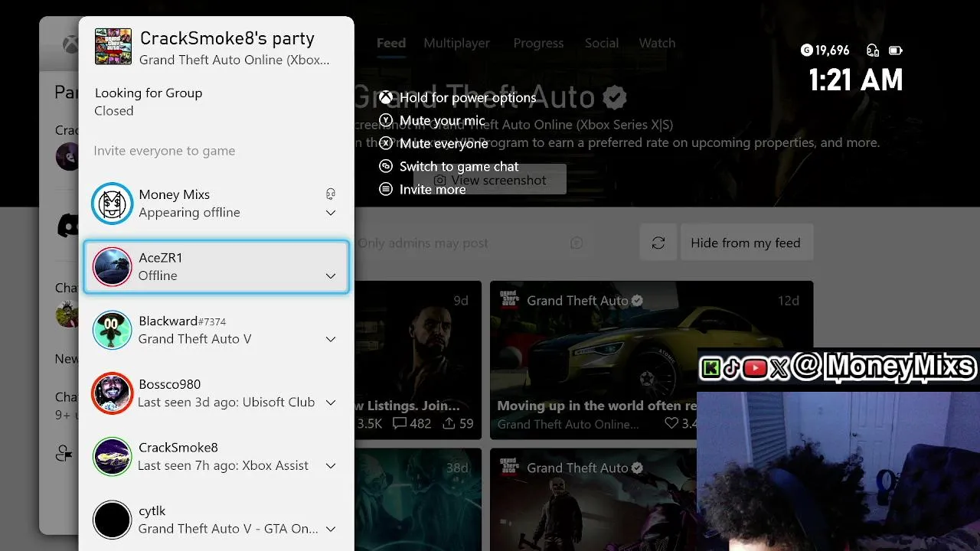The height and width of the screenshot is (551, 980).
Task: Select the verified badge beside Grand Theft Auto title
Action: [615, 98]
